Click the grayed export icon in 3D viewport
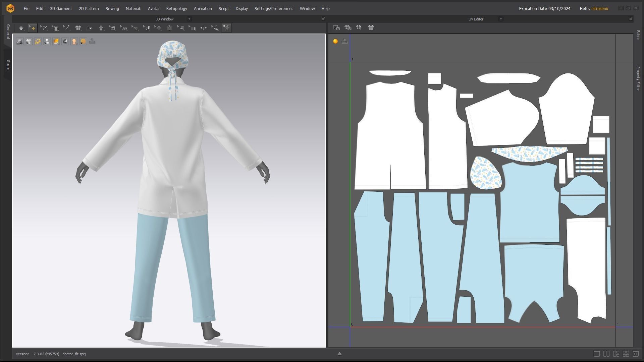The width and height of the screenshot is (644, 362). pyautogui.click(x=92, y=41)
